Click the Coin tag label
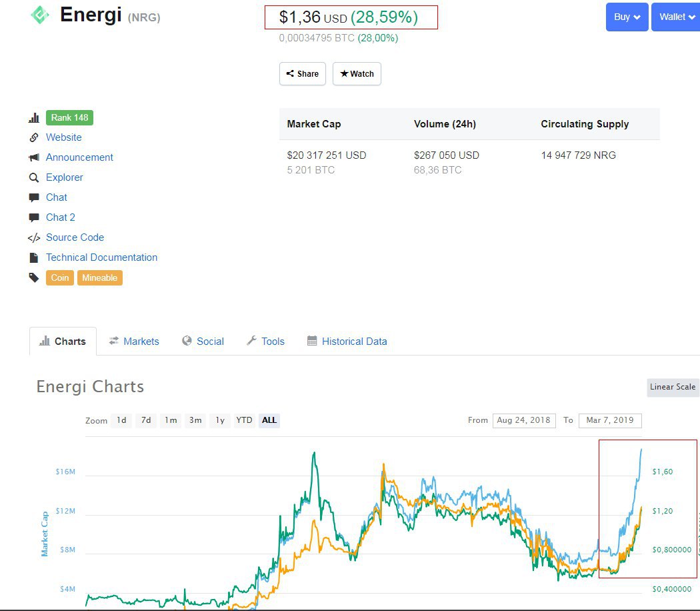The image size is (700, 611). click(60, 277)
